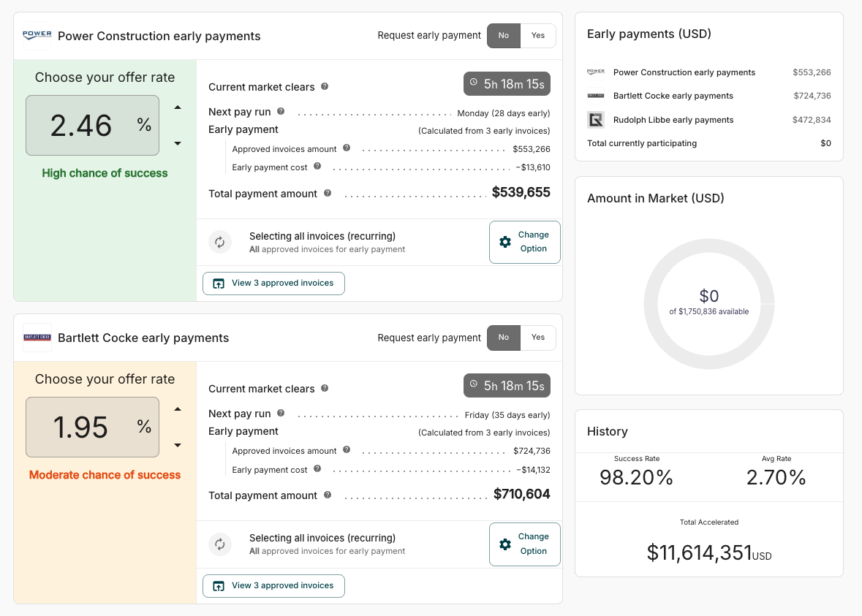Click help icon for Power Construction Approved invoices amount

pos(347,148)
